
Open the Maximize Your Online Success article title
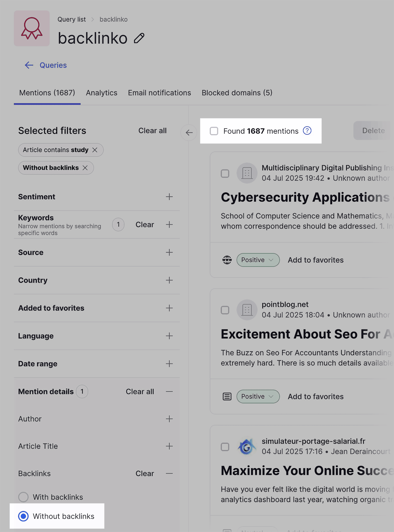[307, 471]
